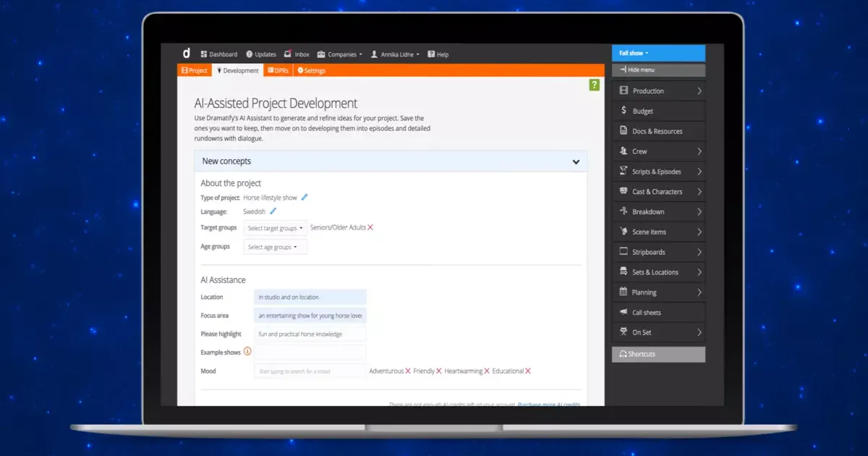Image resolution: width=868 pixels, height=456 pixels.
Task: Click the 'About the project' heading
Action: [x=231, y=183]
